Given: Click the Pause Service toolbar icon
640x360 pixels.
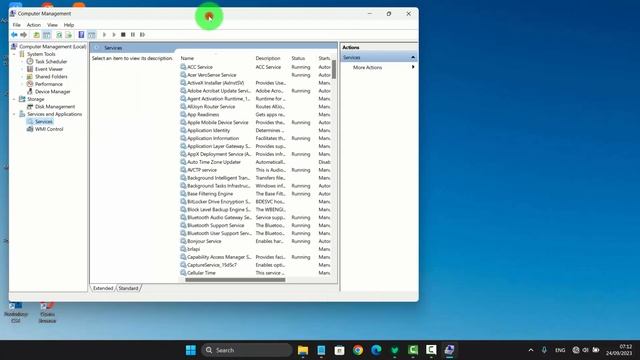Looking at the screenshot, I should click(133, 35).
